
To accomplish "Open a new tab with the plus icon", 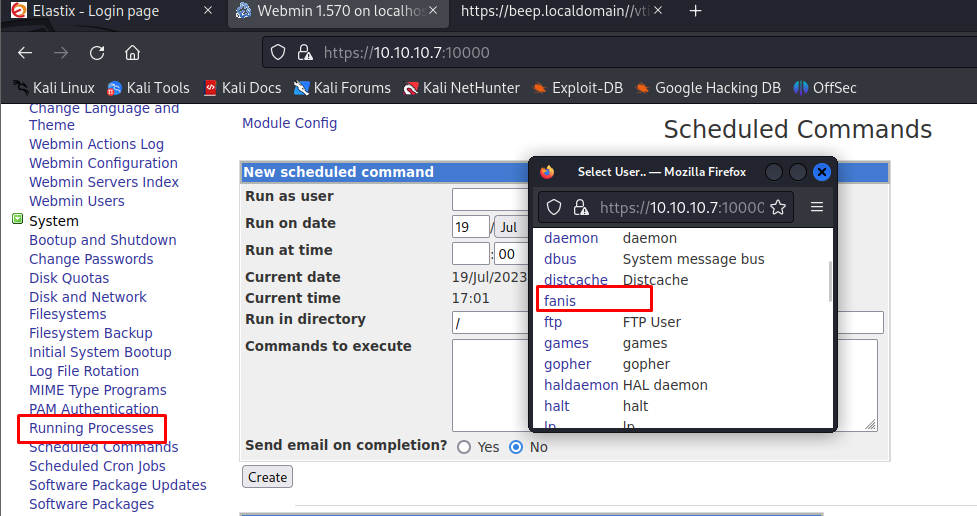I will point(695,11).
